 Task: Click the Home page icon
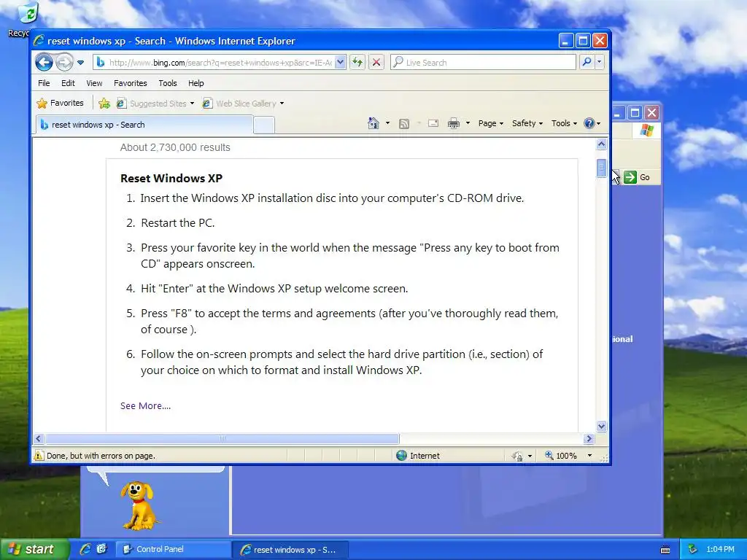coord(373,123)
